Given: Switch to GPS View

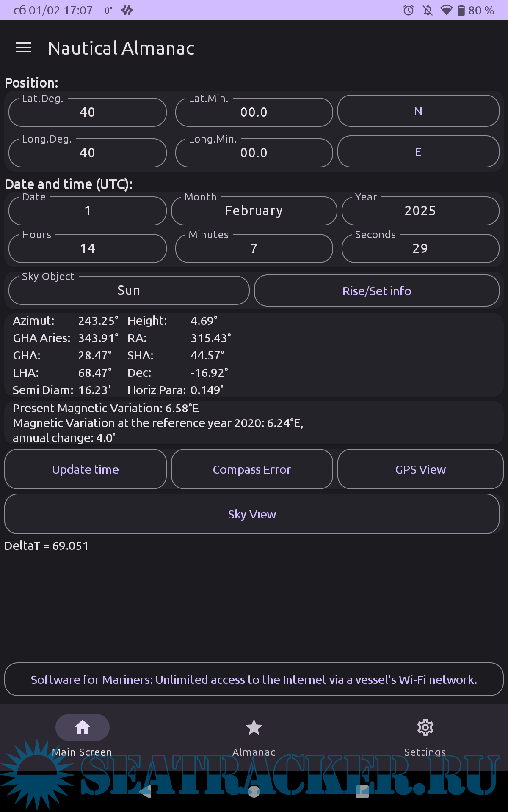Looking at the screenshot, I should tap(420, 469).
